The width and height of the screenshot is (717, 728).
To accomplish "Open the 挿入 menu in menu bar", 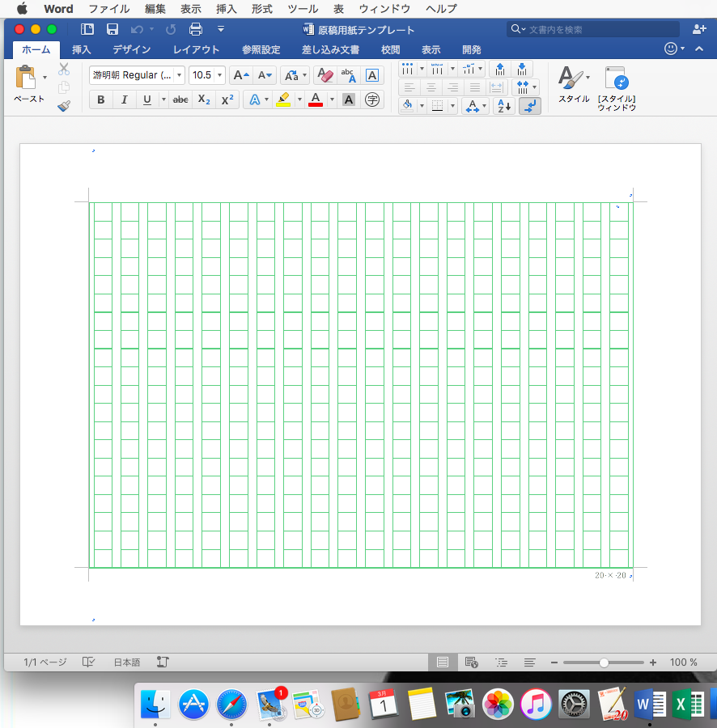I will pyautogui.click(x=227, y=9).
